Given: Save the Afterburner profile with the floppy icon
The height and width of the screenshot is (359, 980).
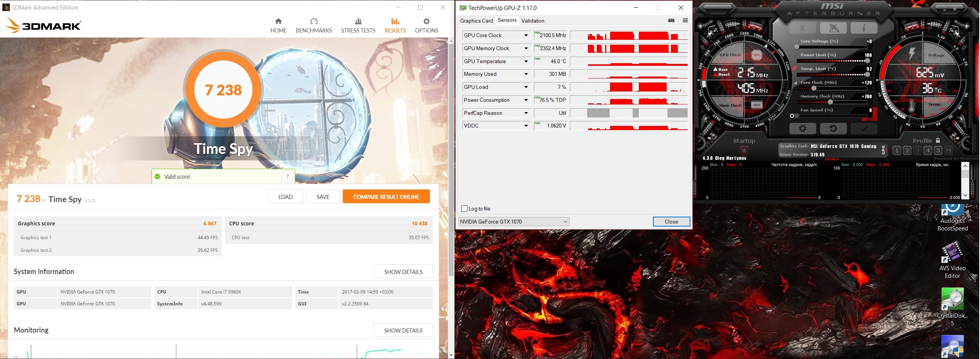Looking at the screenshot, I should [948, 150].
